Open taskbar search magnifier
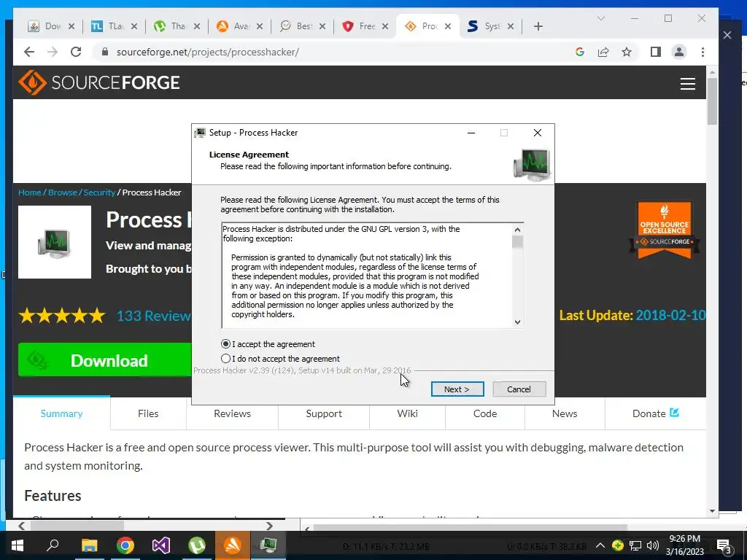 pyautogui.click(x=53, y=545)
